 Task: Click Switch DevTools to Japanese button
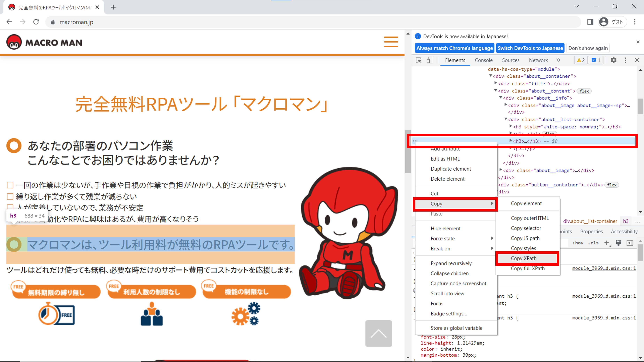point(530,48)
